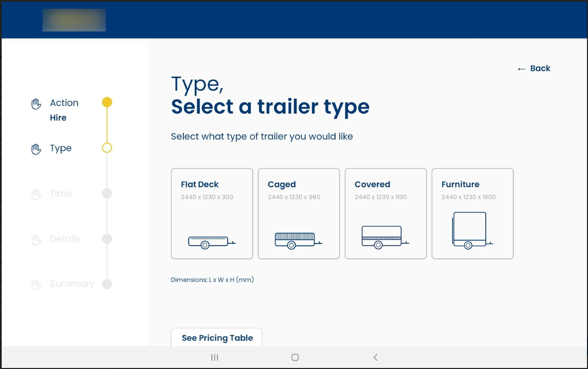Click the covered trailer illustration
588x369 pixels.
coord(385,237)
